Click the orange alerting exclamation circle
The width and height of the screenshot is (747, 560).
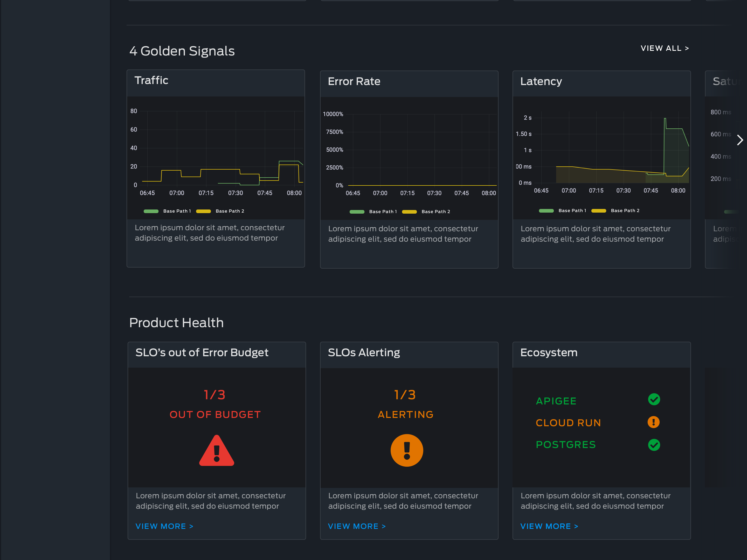pos(407,450)
